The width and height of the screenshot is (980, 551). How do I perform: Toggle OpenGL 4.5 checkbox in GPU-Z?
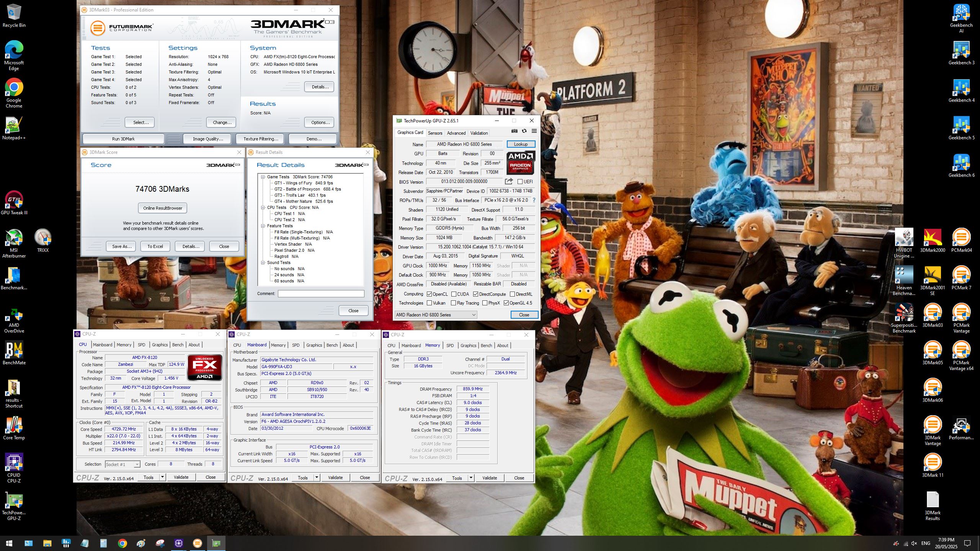pyautogui.click(x=506, y=303)
